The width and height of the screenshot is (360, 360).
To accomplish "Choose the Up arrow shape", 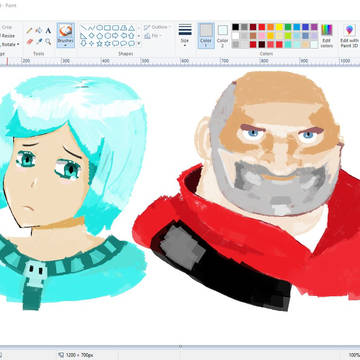I will (131, 35).
